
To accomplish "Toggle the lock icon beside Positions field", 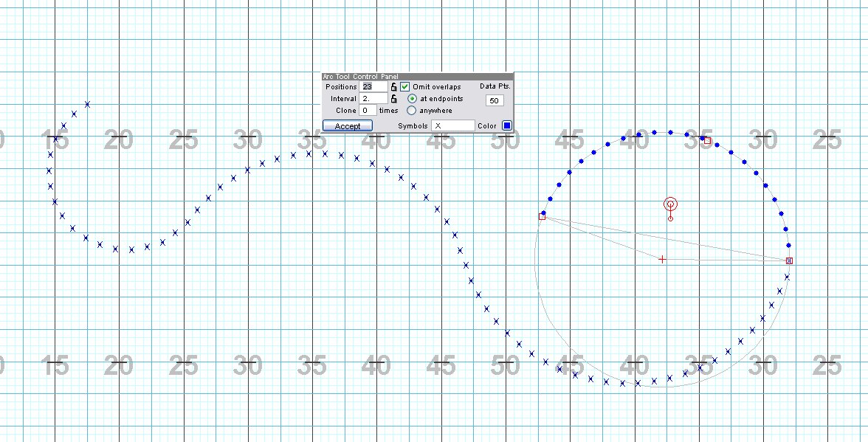I will point(393,87).
